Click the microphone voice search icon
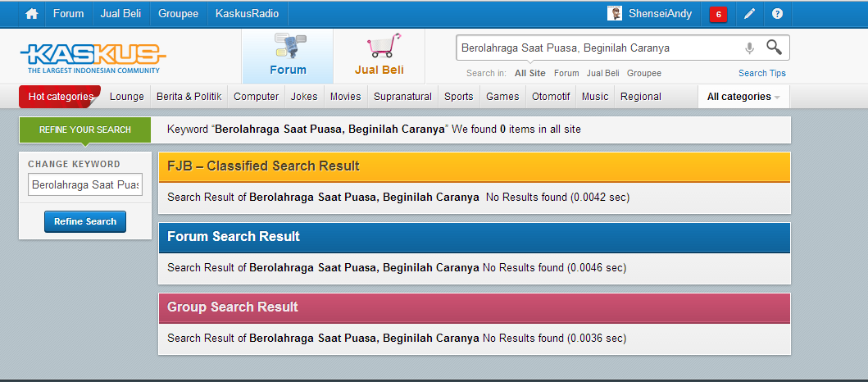The height and width of the screenshot is (382, 868). 749,48
